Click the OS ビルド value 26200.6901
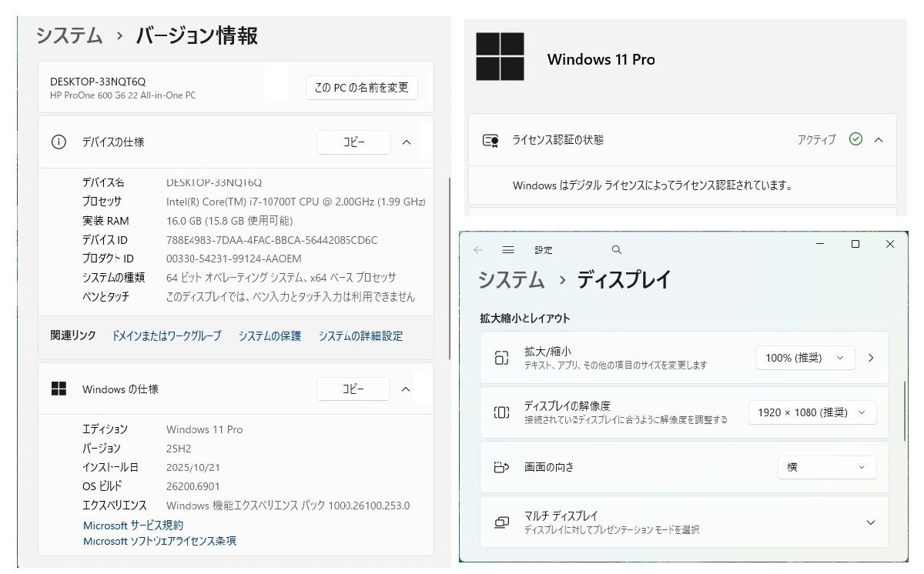This screenshot has width=924, height=574. tap(193, 486)
